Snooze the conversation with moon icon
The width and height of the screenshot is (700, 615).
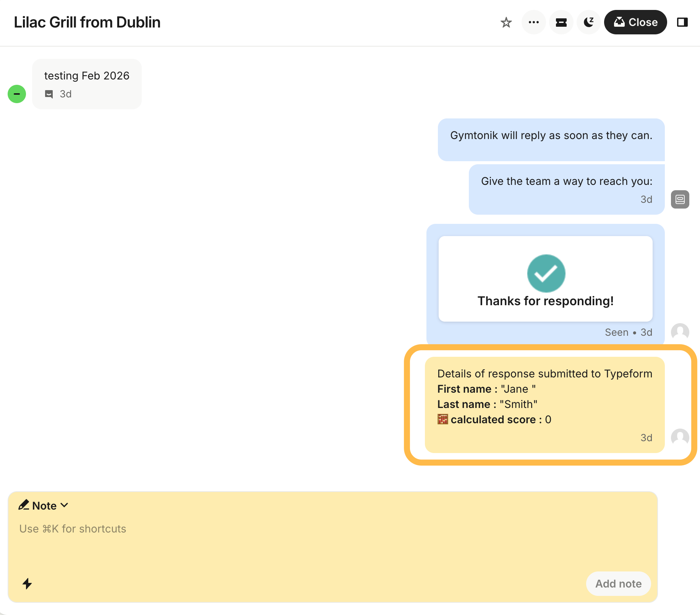click(x=588, y=23)
